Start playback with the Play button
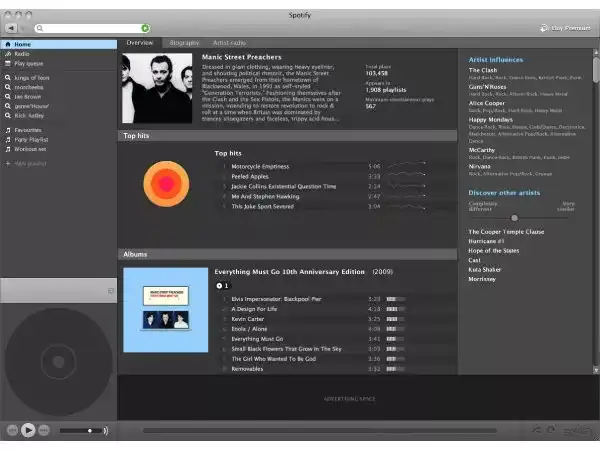600x450 pixels. pos(28,430)
